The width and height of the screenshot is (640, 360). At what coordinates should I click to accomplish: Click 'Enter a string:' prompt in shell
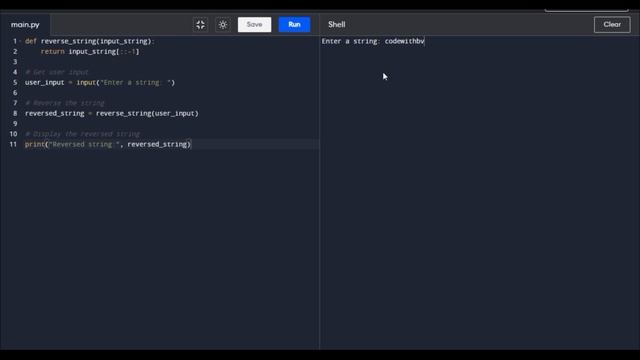(x=351, y=41)
